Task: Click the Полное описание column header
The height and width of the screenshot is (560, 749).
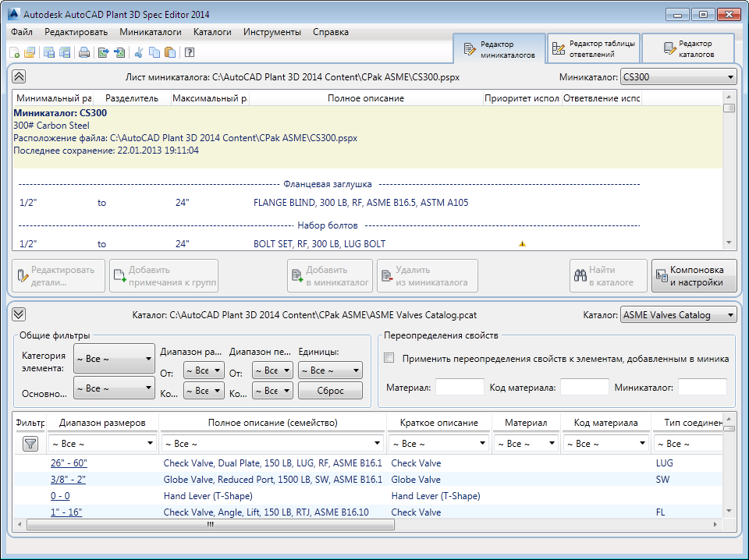Action: point(366,98)
